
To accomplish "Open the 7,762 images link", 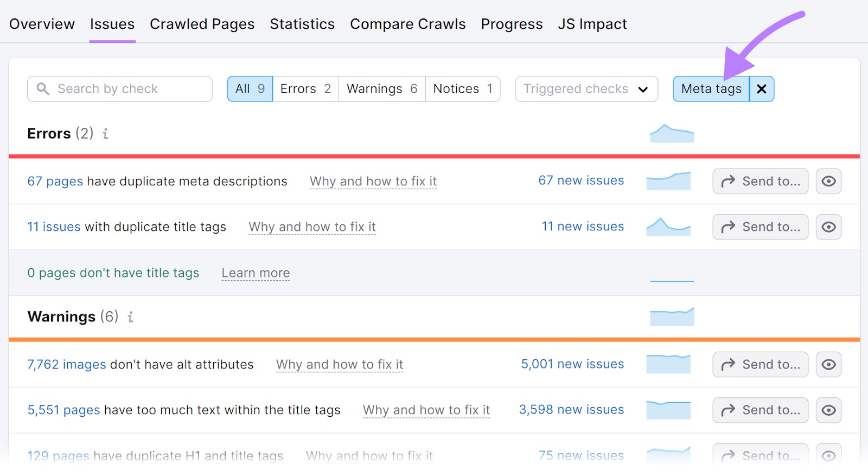I will point(67,364).
